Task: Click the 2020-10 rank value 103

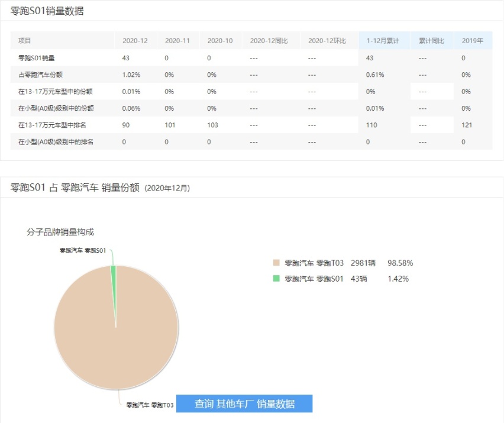Action: click(x=212, y=125)
